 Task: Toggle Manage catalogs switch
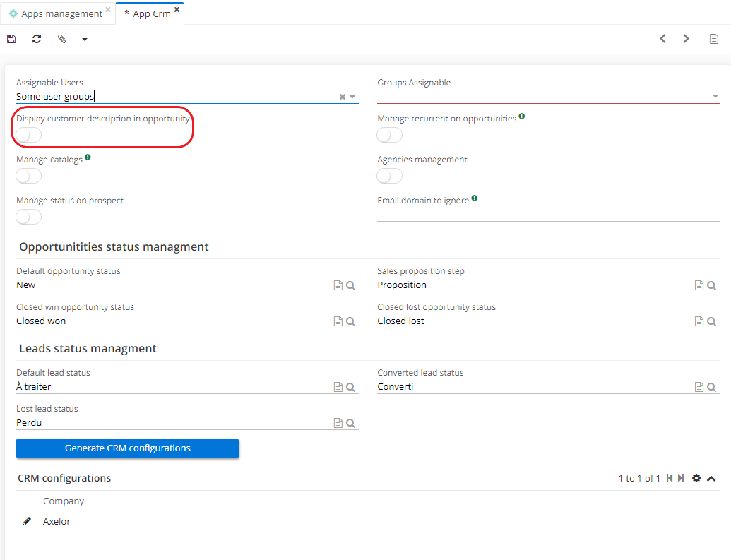coord(29,176)
